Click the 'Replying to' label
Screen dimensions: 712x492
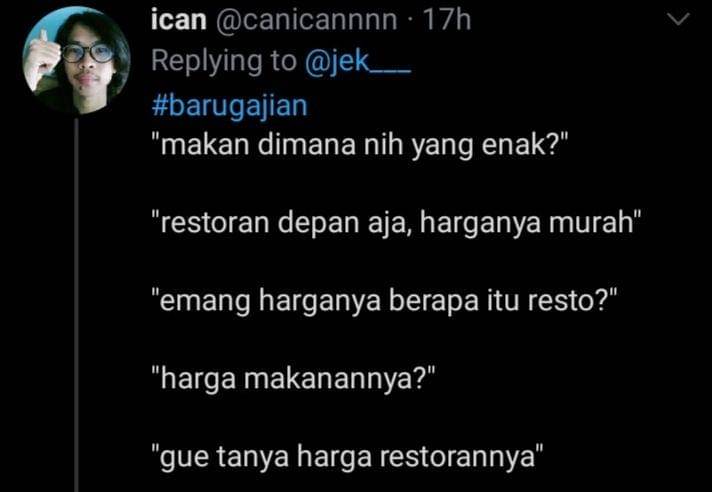[223, 60]
